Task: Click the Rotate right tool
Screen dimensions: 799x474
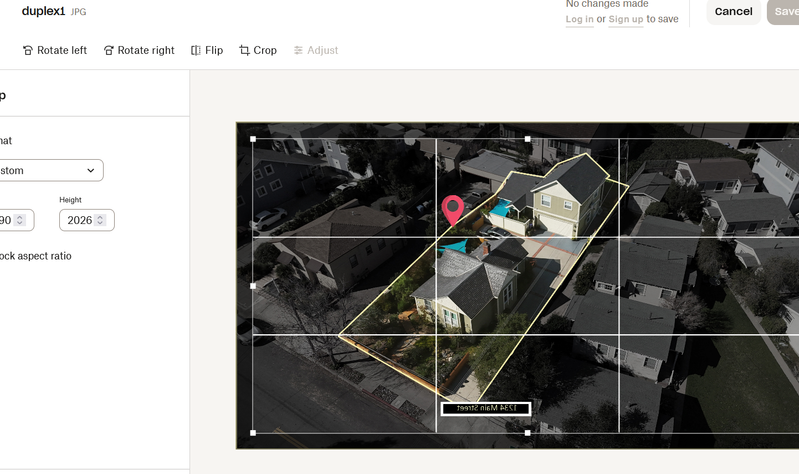Action: point(139,50)
